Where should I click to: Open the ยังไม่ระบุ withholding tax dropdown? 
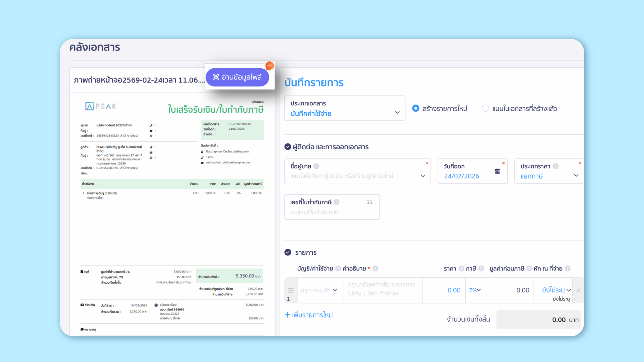click(x=556, y=290)
